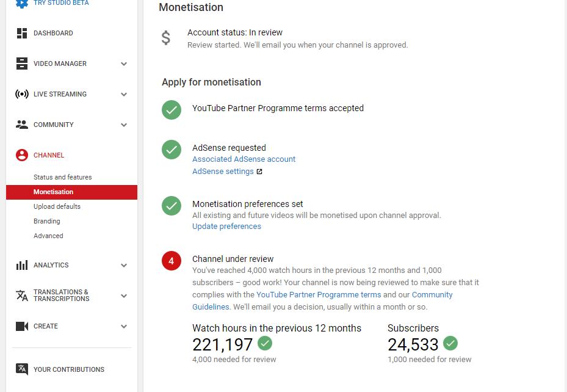Click the Dashboard grid icon
567x392 pixels.
click(x=22, y=33)
